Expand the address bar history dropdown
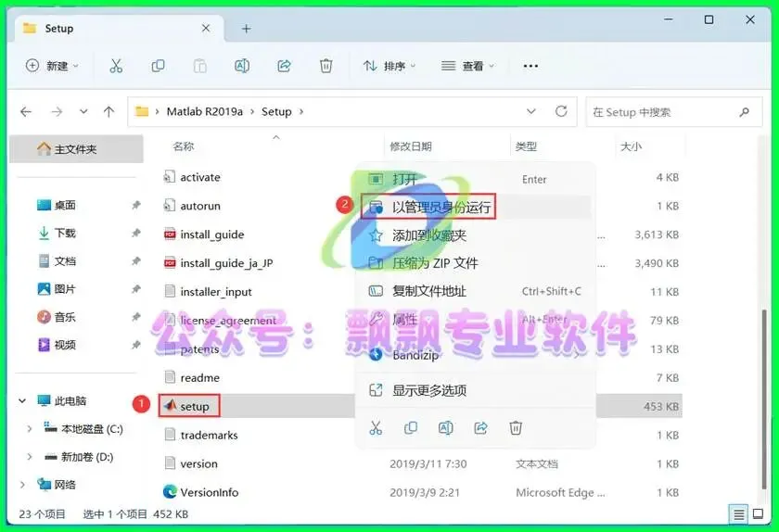This screenshot has width=779, height=532. point(531,111)
